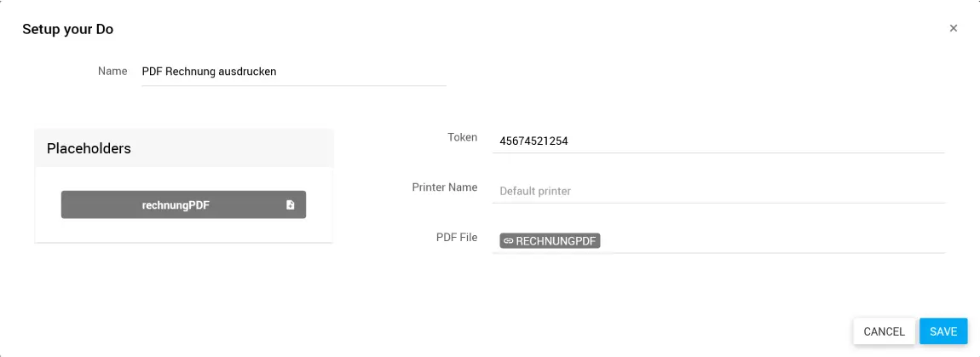The image size is (980, 357).
Task: Click the token value 45674521254
Action: coord(533,141)
